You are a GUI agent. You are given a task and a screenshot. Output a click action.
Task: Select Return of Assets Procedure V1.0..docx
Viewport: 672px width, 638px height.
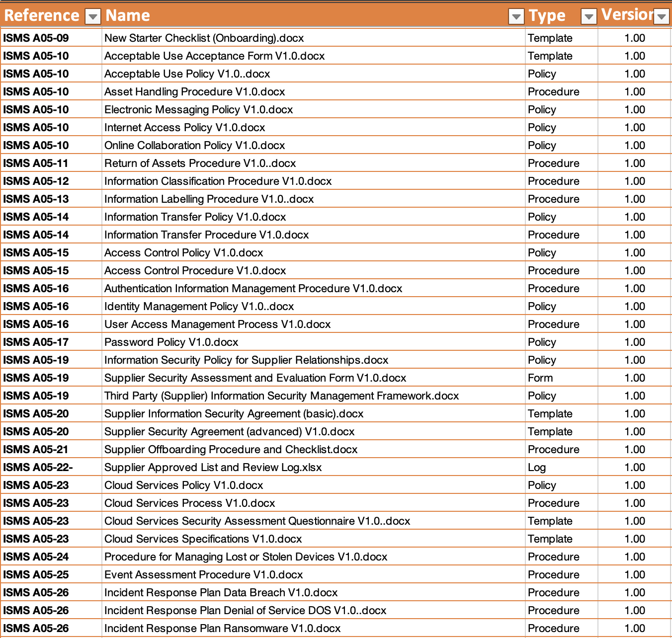pos(314,163)
